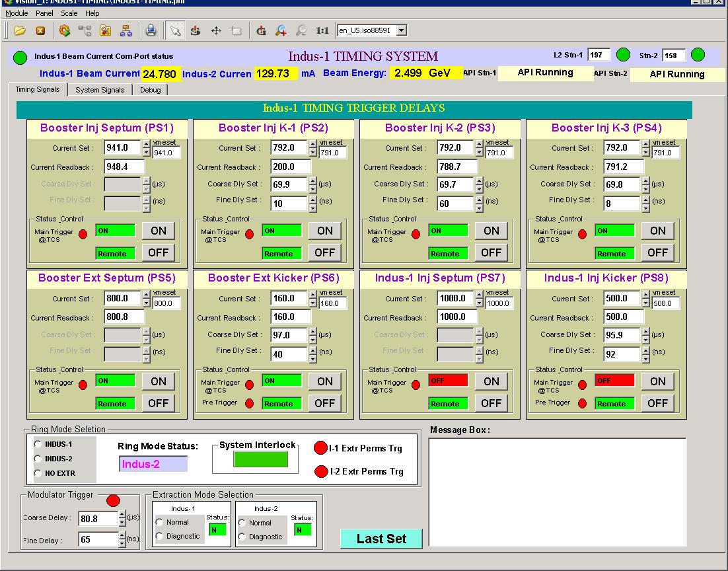Click the blue hierarchy diagram toolbar icon
728x571 pixels.
coord(126,30)
